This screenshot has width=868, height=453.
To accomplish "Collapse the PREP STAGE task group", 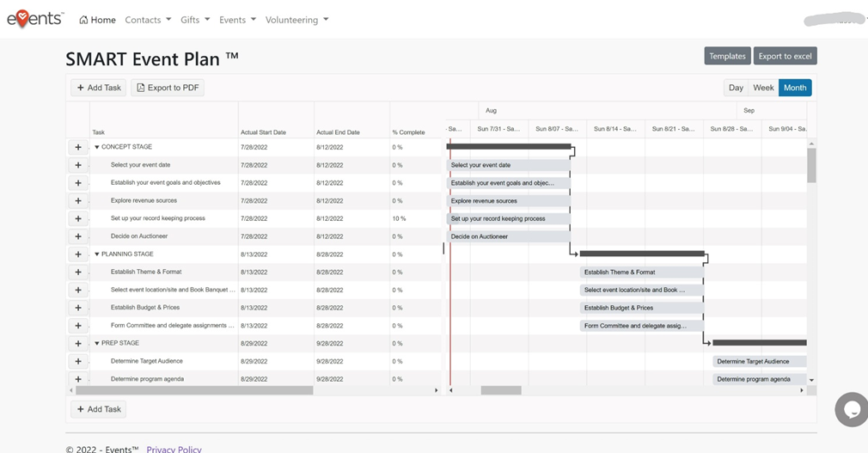I will [x=97, y=343].
